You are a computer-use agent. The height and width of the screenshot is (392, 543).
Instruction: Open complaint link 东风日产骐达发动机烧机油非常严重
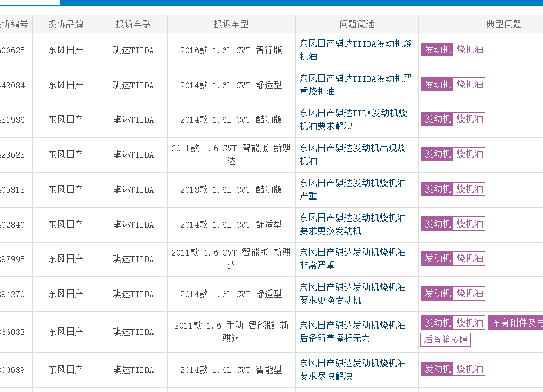[353, 259]
